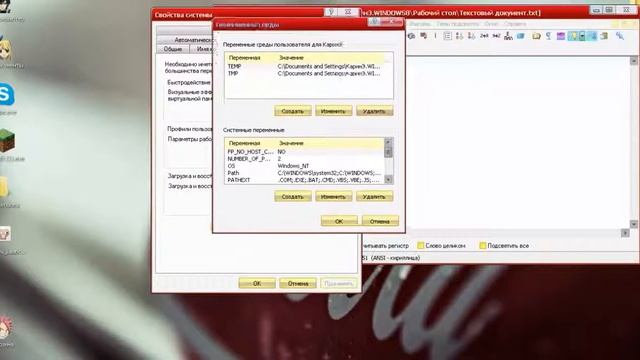This screenshot has width=640, height=360.
Task: Confirm environment variables dialog with OK
Action: [x=339, y=221]
